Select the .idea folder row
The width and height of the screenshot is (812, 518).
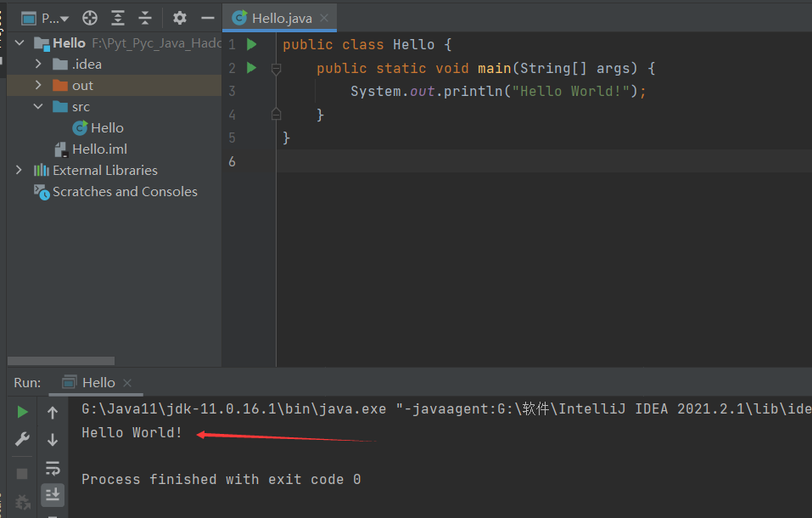point(114,65)
